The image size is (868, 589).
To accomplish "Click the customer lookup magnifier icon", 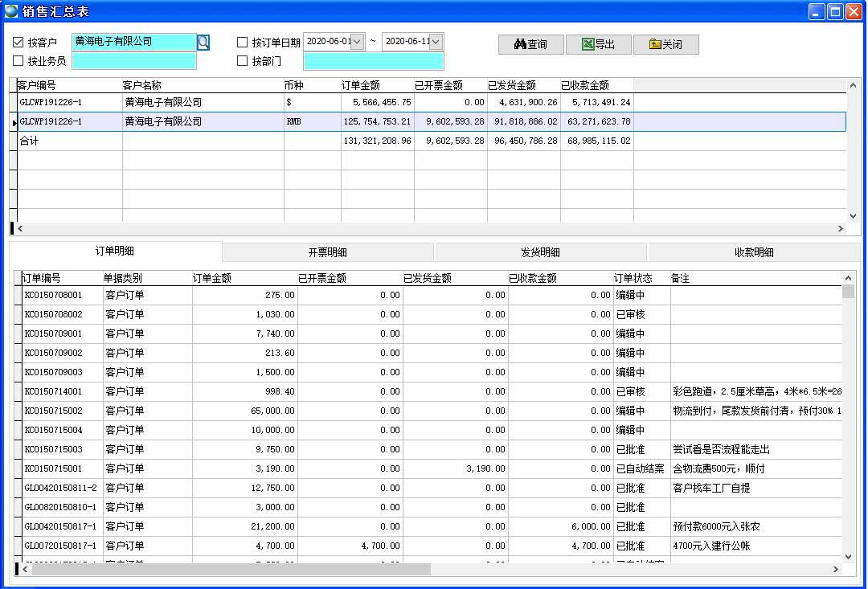I will 203,43.
